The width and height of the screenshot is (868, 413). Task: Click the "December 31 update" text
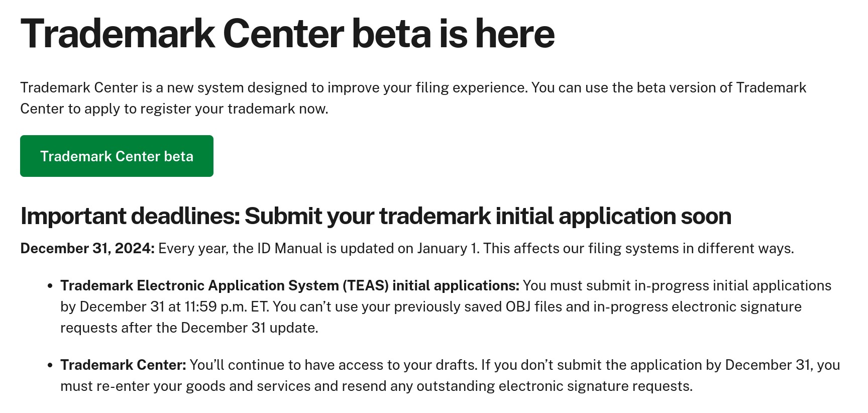249,328
